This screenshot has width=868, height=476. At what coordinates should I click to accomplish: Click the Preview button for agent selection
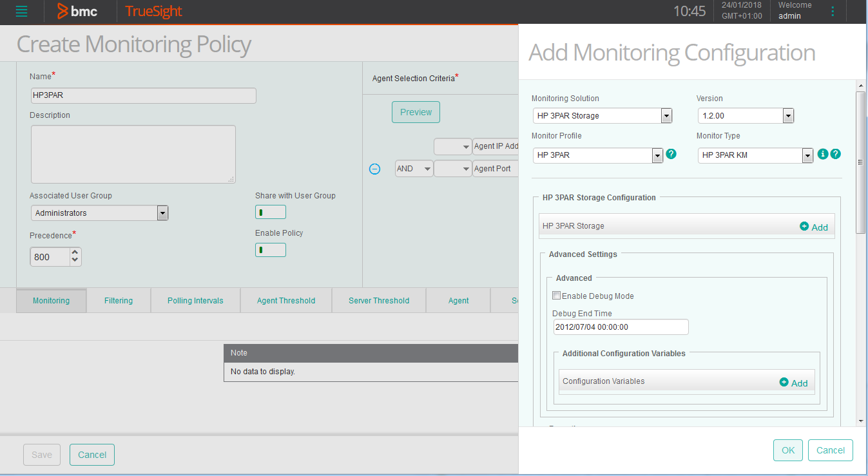coord(415,111)
